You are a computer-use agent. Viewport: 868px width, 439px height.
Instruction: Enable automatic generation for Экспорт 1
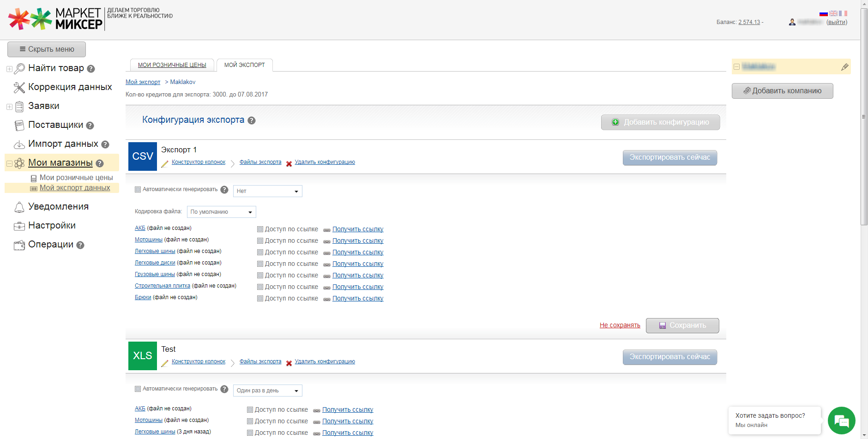point(138,190)
